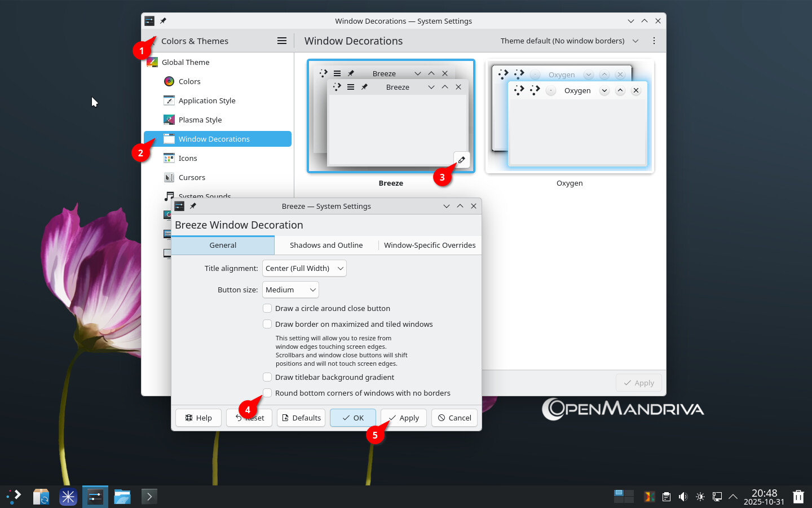The width and height of the screenshot is (812, 508).
Task: Check Draw titlebar background gradient
Action: 268,377
